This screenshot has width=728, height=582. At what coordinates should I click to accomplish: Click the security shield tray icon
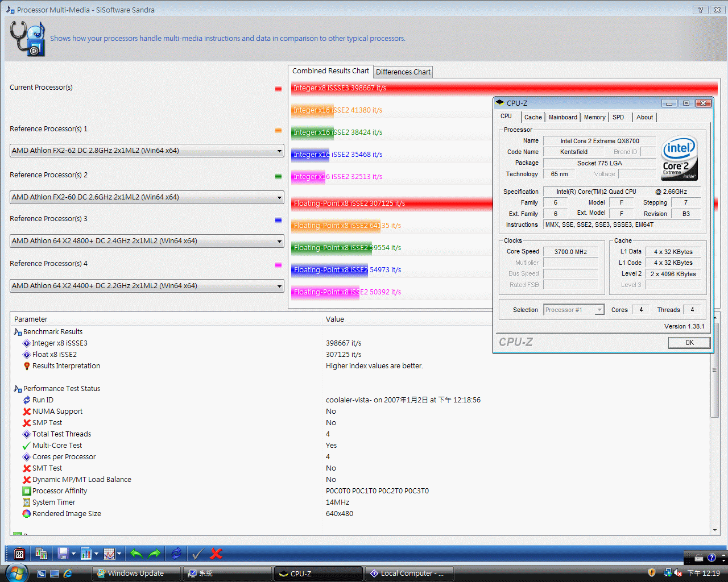tap(652, 573)
